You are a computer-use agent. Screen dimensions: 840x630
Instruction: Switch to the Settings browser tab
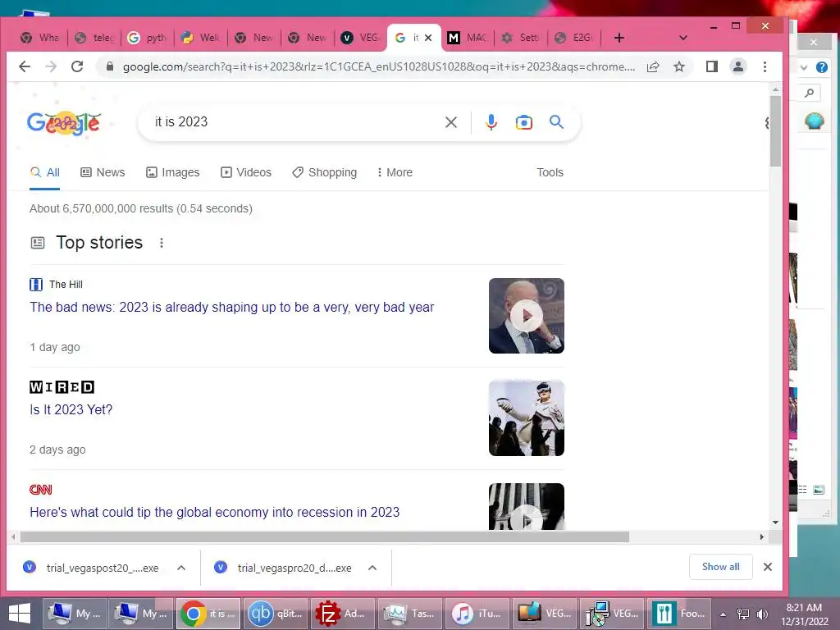click(521, 38)
